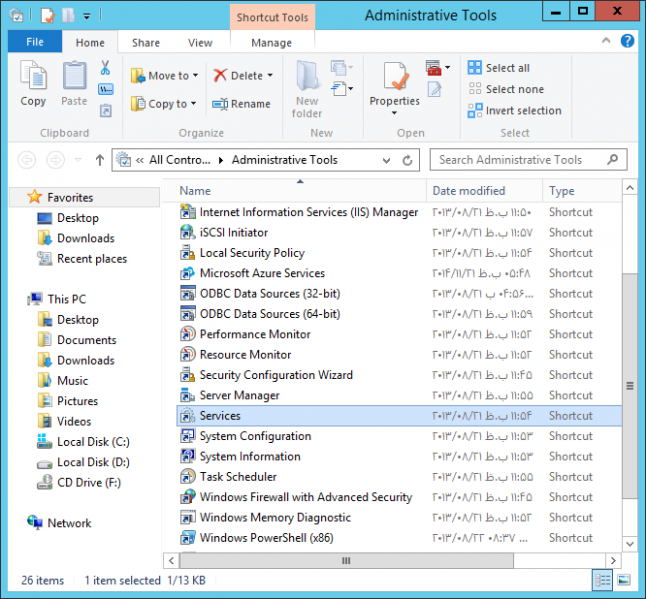Switch to the Manage tab

272,42
